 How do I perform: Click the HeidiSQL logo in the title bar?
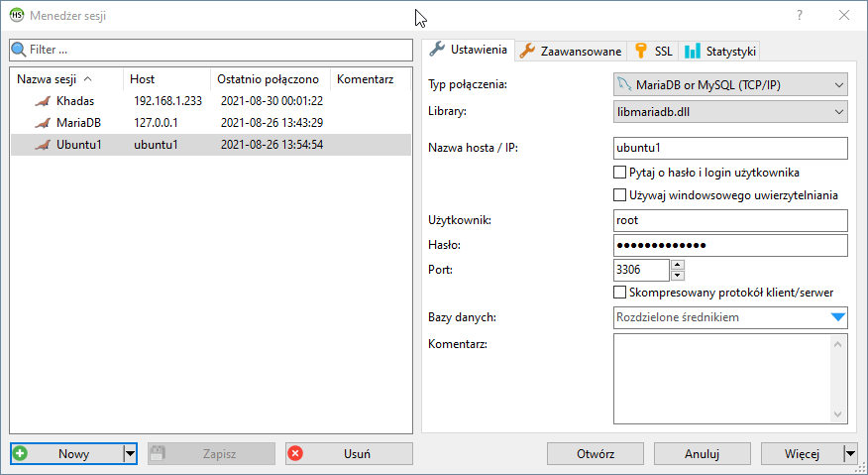pyautogui.click(x=16, y=15)
